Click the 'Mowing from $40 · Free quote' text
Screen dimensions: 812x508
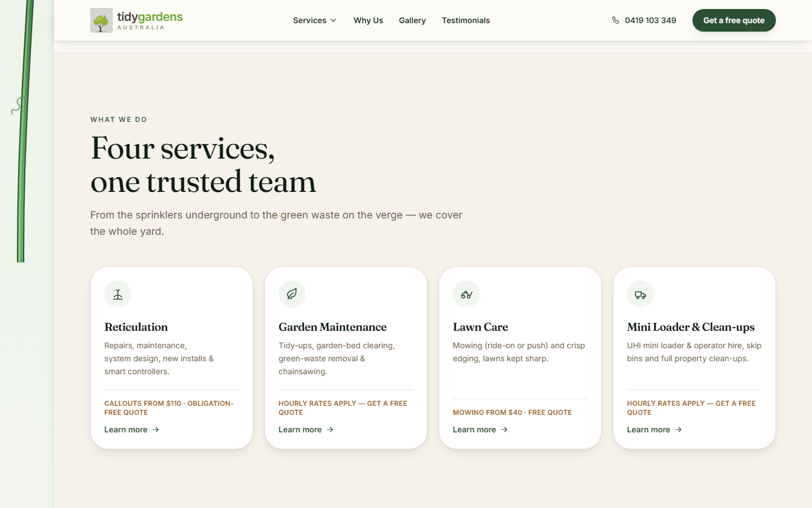[512, 413]
